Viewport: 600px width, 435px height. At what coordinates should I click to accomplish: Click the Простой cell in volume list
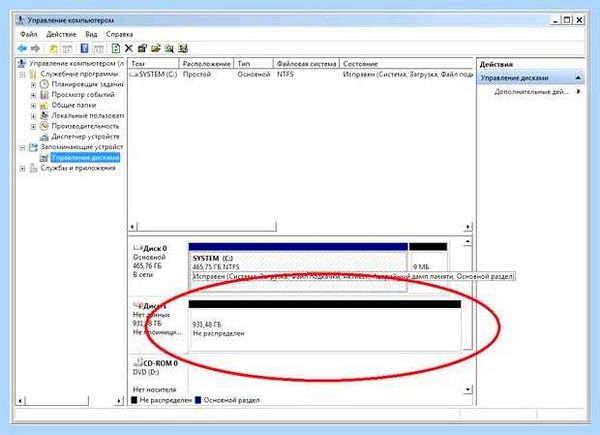[197, 74]
